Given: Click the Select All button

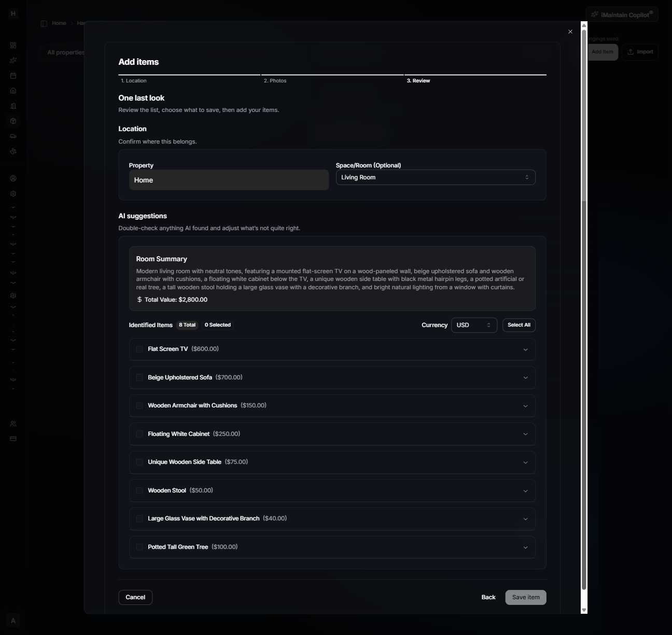Looking at the screenshot, I should 519,325.
